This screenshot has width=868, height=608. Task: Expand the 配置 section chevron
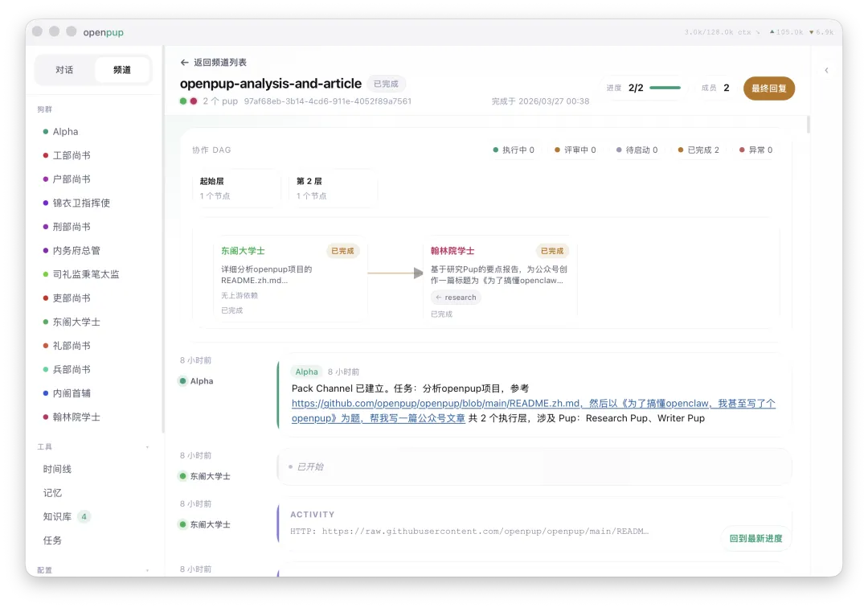point(147,571)
